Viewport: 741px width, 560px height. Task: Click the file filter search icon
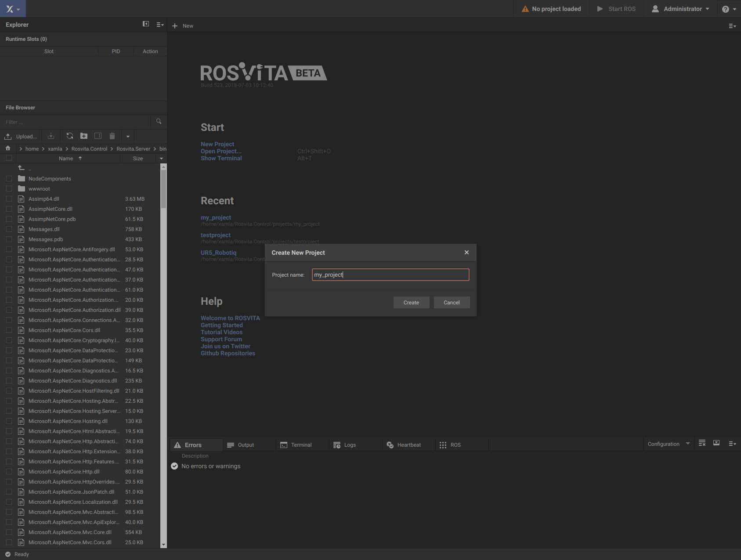click(x=159, y=122)
